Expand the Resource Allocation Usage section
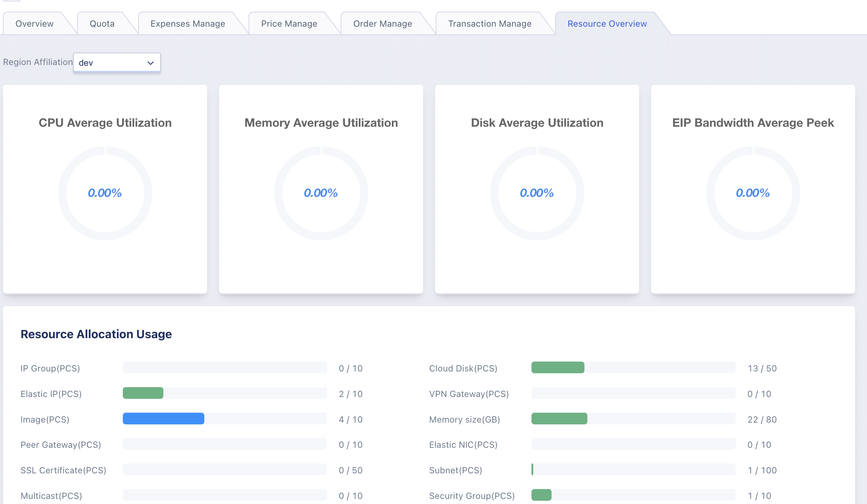This screenshot has width=867, height=504. (96, 334)
